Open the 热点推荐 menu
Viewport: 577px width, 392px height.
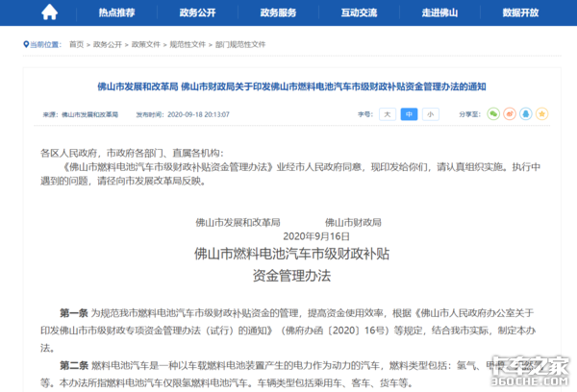pos(116,13)
